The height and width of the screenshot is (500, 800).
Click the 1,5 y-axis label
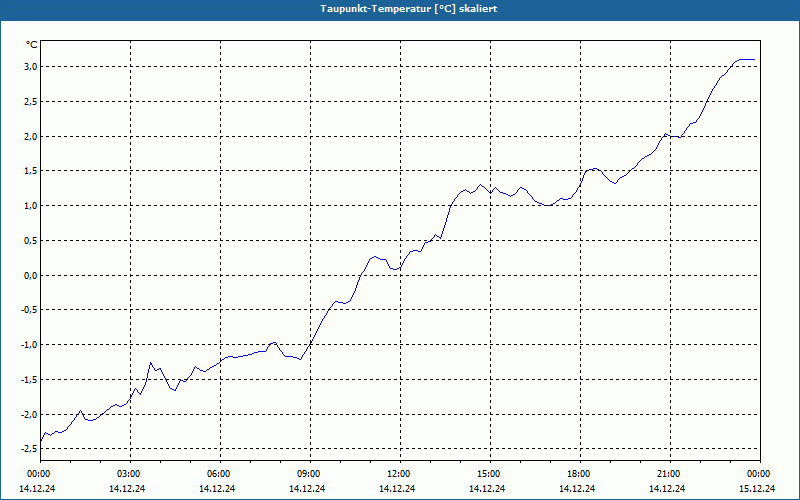point(31,171)
